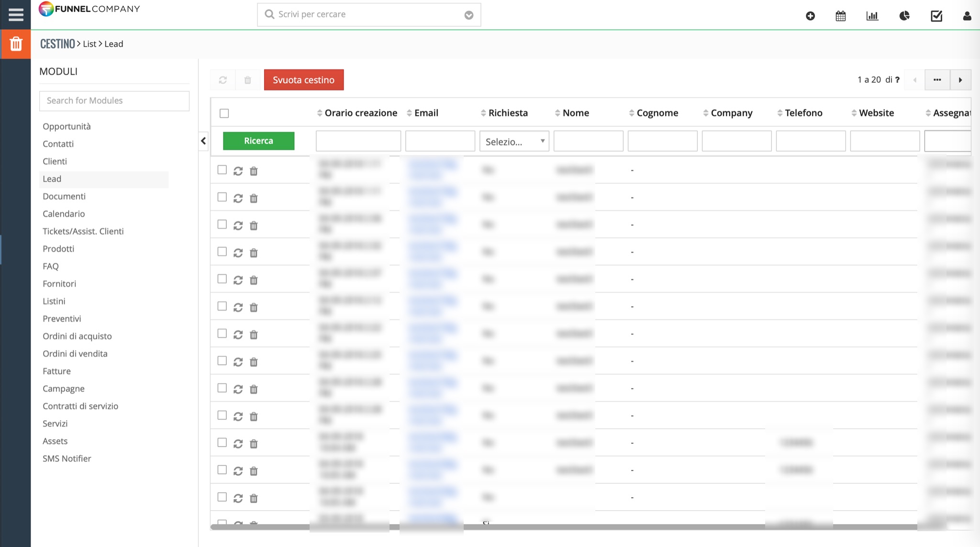This screenshot has height=547, width=980.
Task: Sort by Cognome column
Action: point(654,113)
